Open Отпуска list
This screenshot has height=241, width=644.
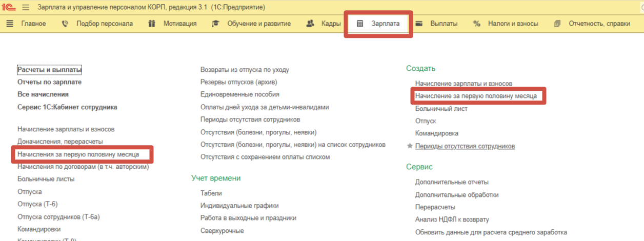(x=30, y=191)
